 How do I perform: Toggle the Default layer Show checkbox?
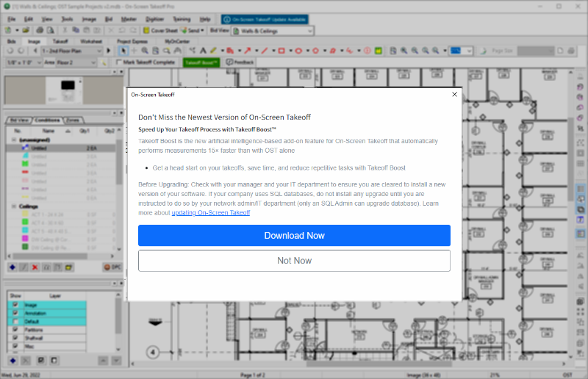pos(15,321)
